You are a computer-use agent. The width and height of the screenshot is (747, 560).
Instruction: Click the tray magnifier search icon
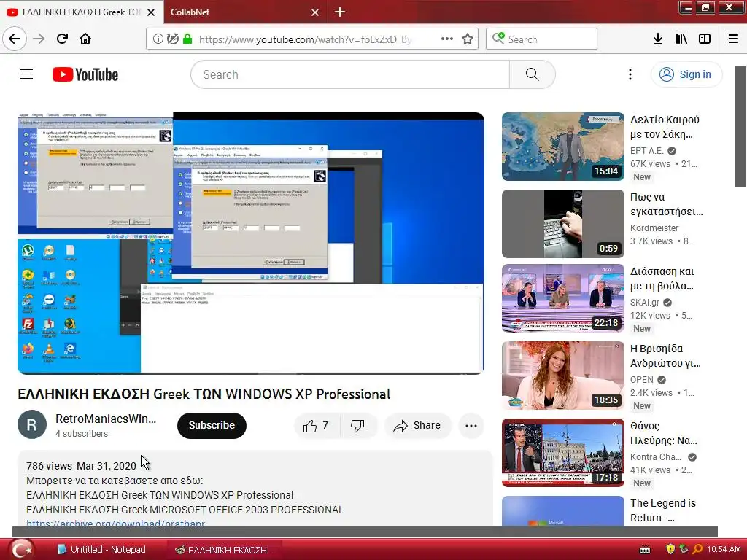[698, 550]
